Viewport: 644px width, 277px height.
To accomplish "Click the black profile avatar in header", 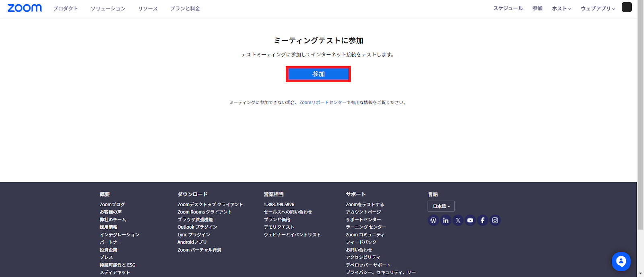I will click(x=627, y=7).
